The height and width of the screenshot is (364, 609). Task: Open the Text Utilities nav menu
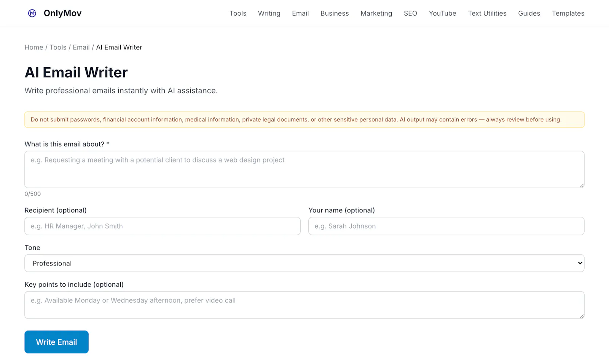click(x=487, y=13)
